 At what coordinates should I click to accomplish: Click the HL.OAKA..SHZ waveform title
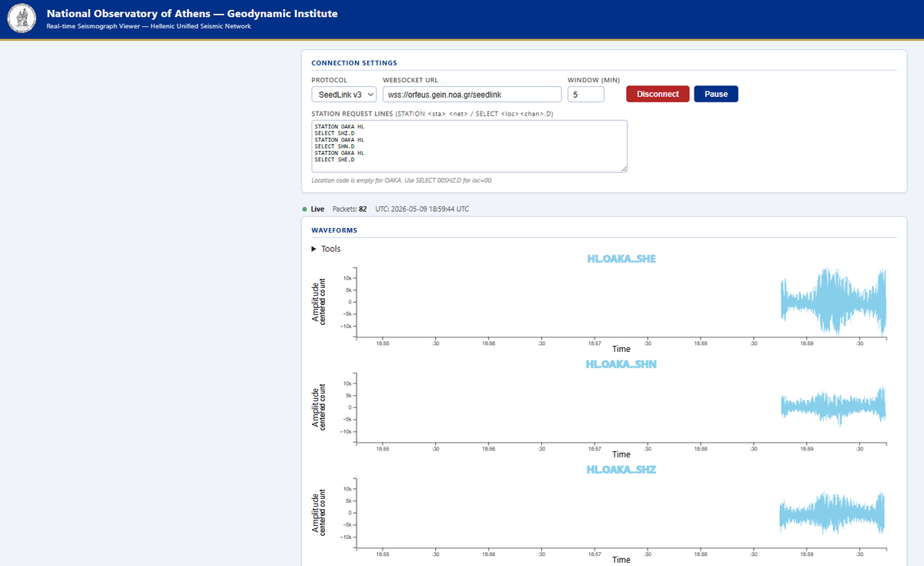point(621,469)
